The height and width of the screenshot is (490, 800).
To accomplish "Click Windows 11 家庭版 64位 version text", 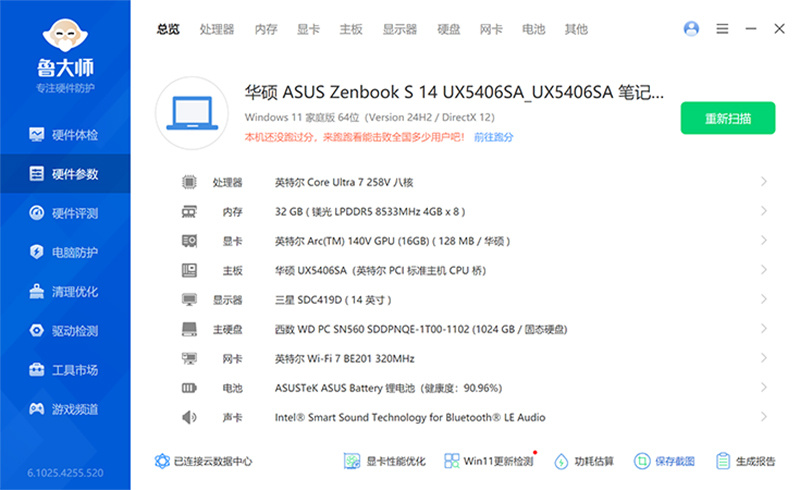I will (x=369, y=117).
